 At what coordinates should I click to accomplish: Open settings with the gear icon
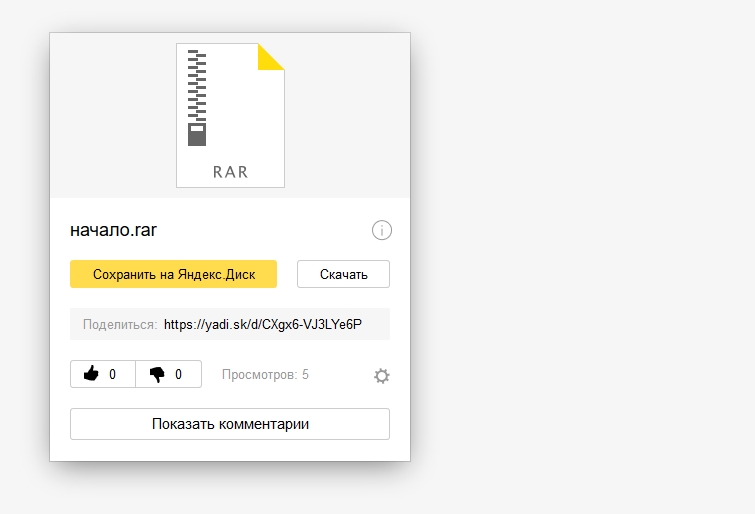coord(382,376)
